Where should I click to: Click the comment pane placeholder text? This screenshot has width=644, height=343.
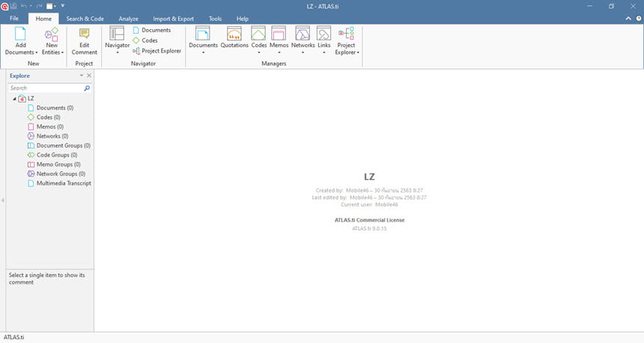(x=47, y=279)
